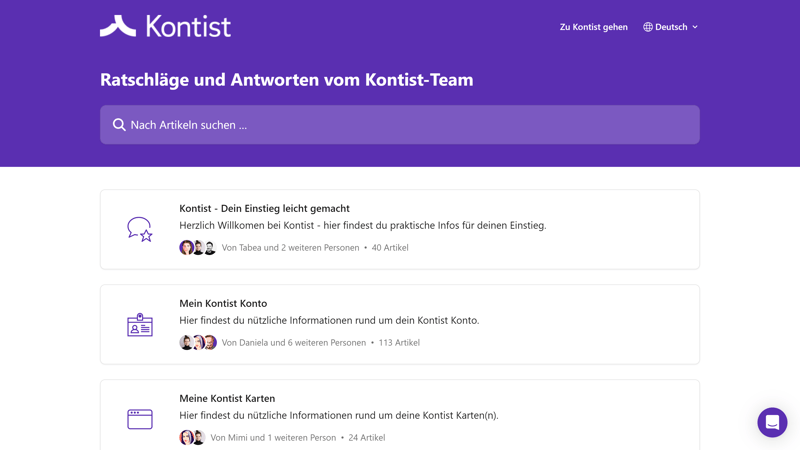
Task: Click the Ratschläge und Antworten heading
Action: 286,80
